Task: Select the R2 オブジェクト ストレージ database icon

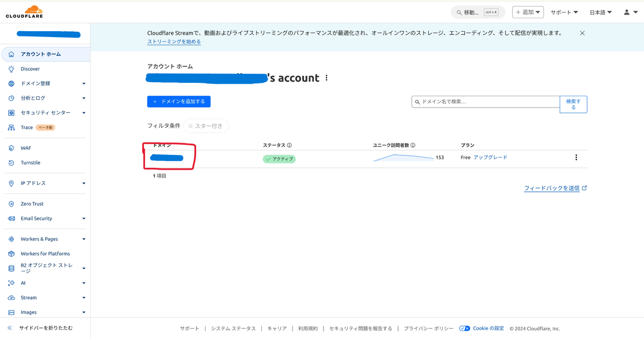Action: 11,268
